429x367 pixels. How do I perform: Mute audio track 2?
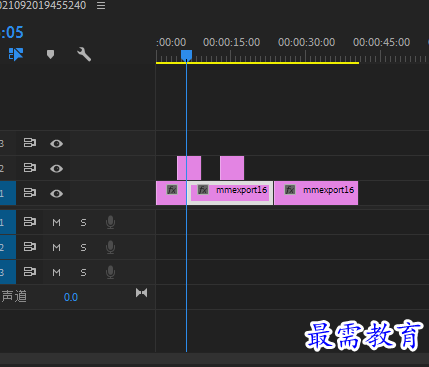[x=57, y=247]
